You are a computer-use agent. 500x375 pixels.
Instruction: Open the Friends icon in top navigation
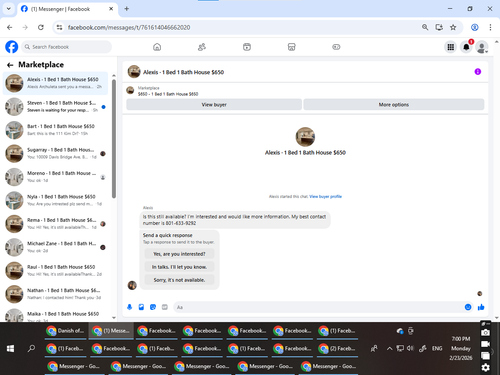click(202, 47)
